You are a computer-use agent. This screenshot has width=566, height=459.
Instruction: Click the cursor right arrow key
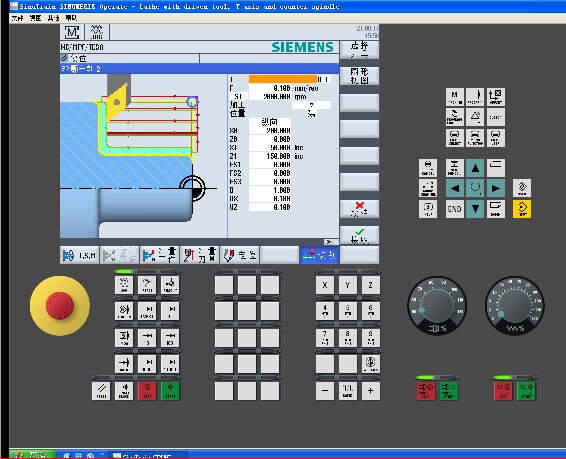(496, 188)
